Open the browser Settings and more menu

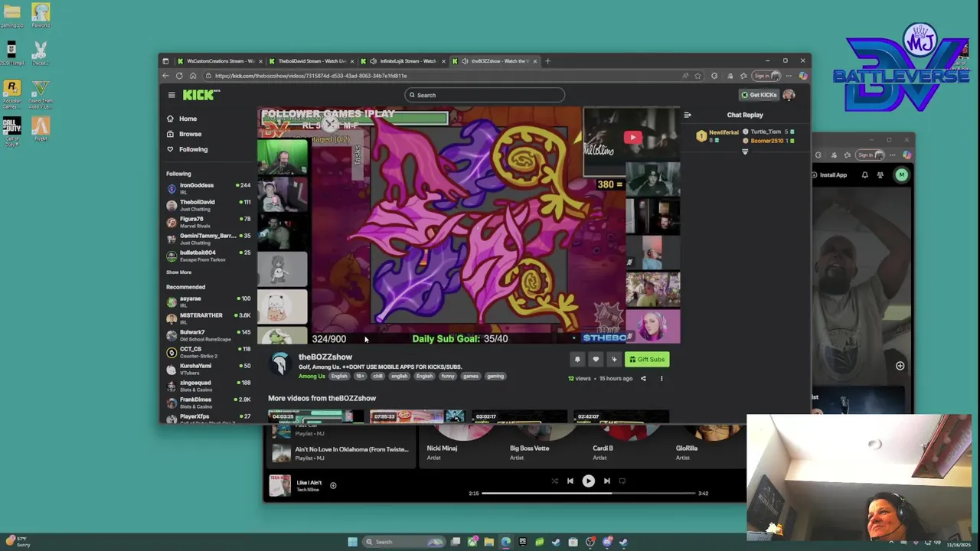click(x=789, y=76)
